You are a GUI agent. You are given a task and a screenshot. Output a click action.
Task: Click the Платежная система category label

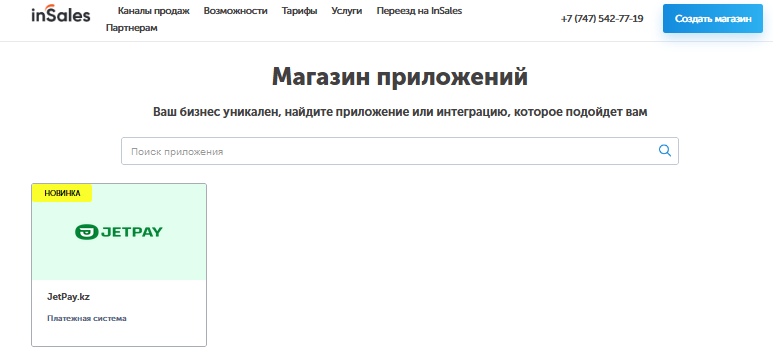pos(87,319)
